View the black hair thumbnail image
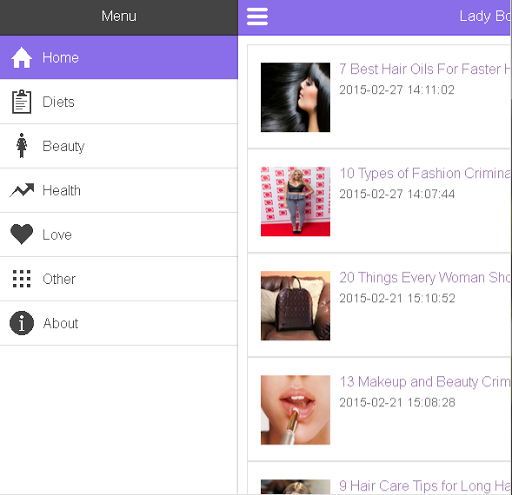Viewport: 512px width, 495px height. tap(295, 97)
